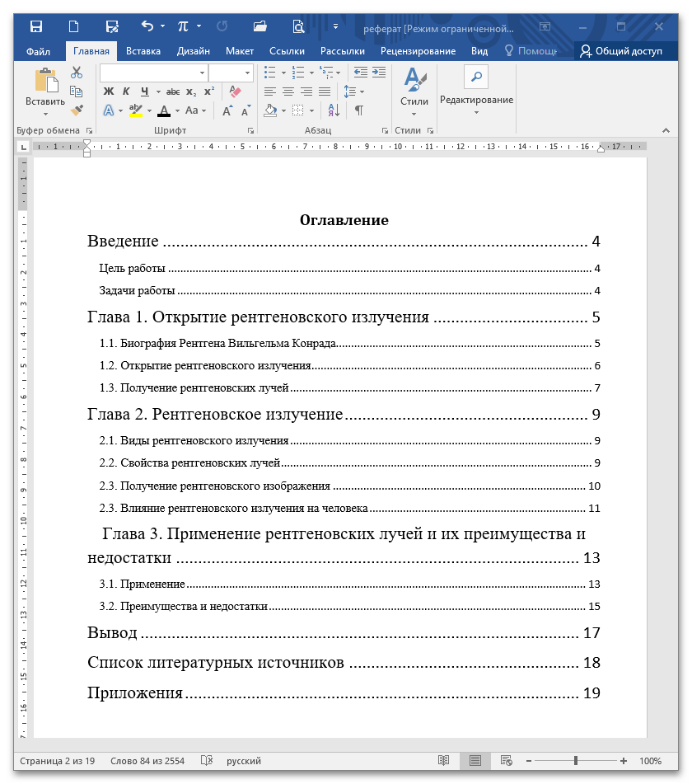Screen dimensions: 692x784
Task: Switch to the Дизайн tab
Action: [194, 51]
